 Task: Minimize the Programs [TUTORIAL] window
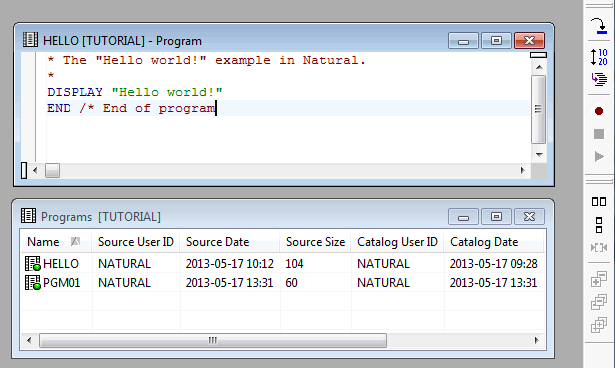[464, 217]
